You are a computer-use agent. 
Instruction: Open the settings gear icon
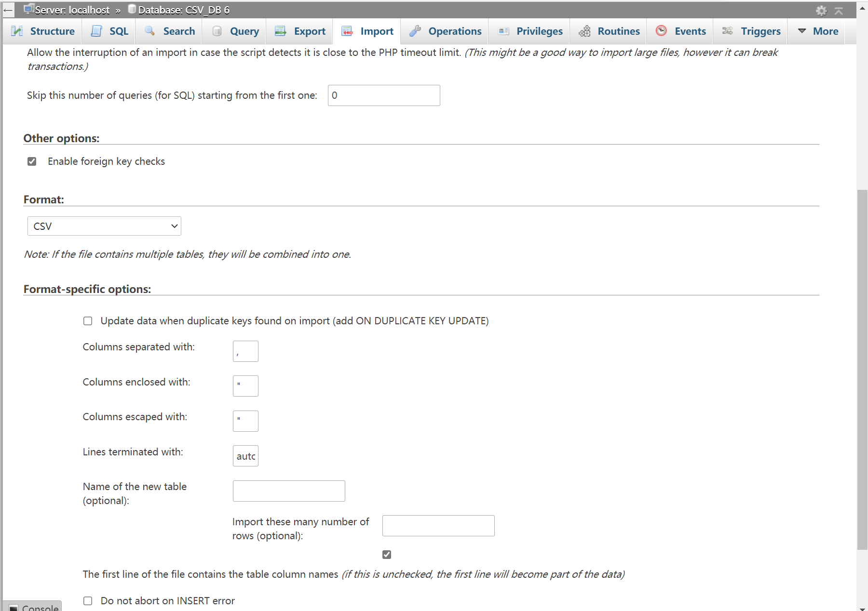pos(822,11)
